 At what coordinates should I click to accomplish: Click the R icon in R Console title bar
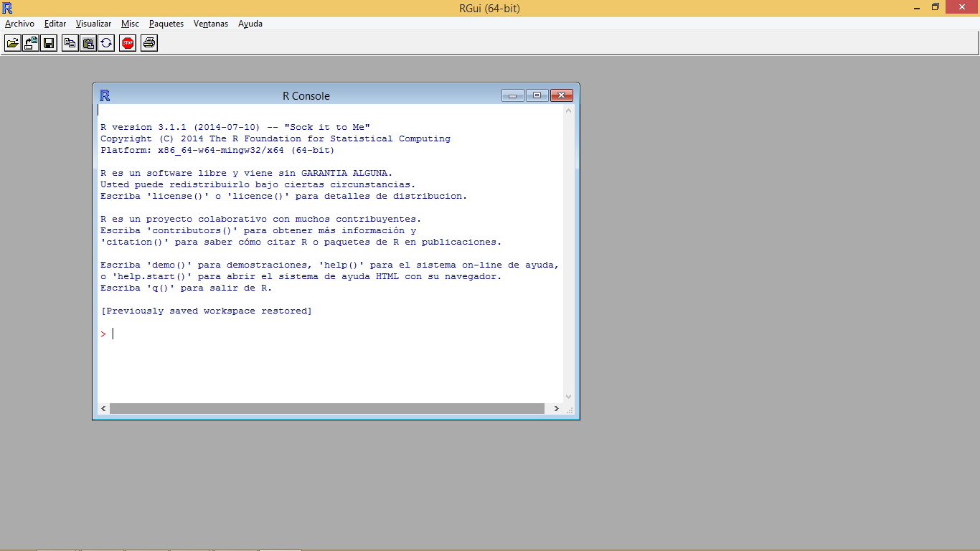coord(105,95)
